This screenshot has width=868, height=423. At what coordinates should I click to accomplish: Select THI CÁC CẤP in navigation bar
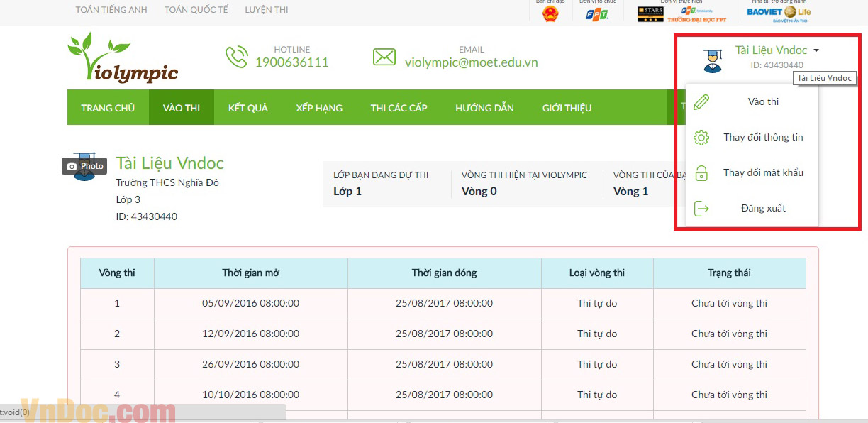[399, 108]
